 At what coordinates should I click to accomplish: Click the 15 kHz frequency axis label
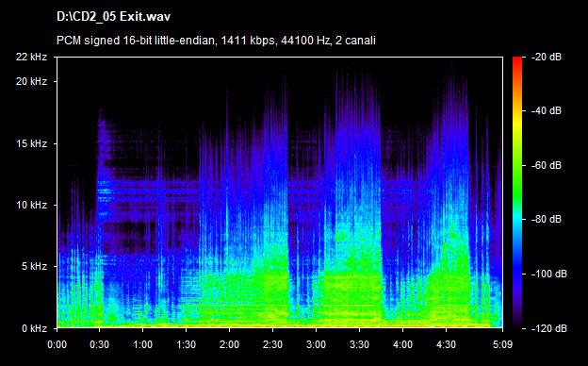click(x=31, y=143)
